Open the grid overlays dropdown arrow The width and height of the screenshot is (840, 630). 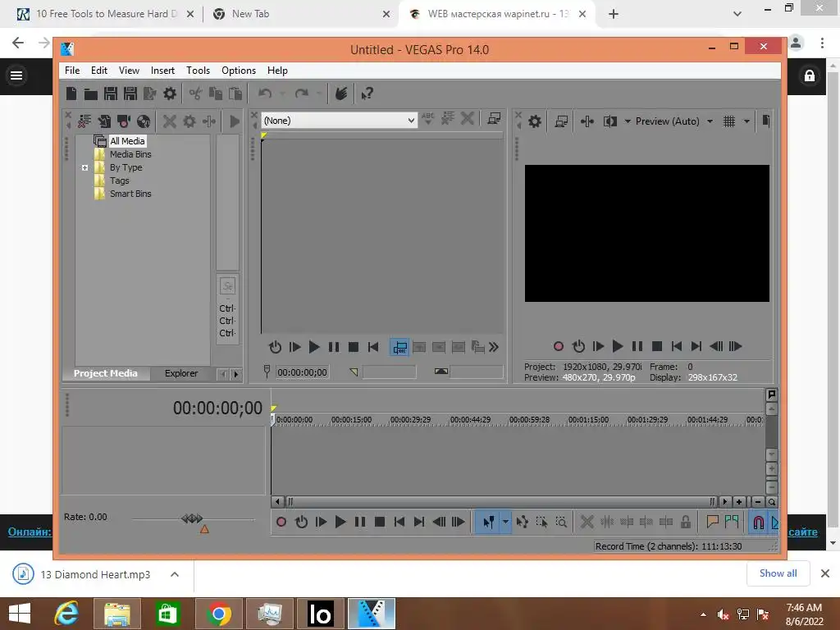tap(746, 121)
